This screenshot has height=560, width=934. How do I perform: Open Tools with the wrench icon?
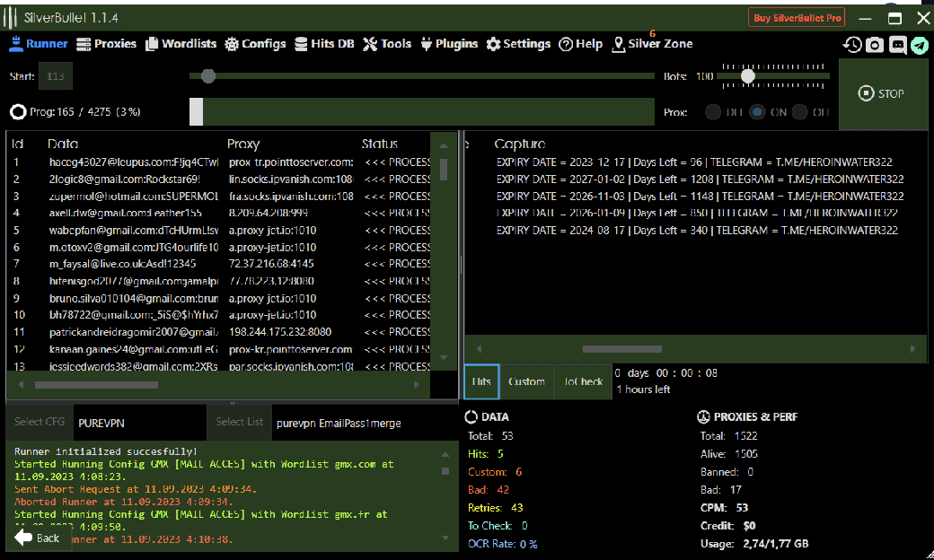387,44
